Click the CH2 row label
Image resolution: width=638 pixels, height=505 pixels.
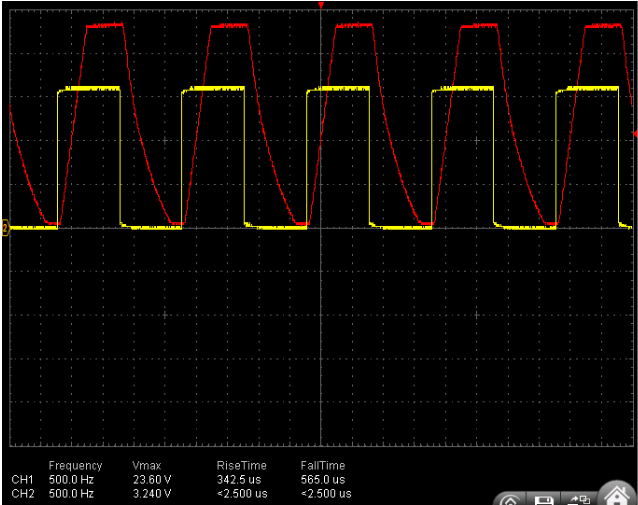pyautogui.click(x=22, y=494)
